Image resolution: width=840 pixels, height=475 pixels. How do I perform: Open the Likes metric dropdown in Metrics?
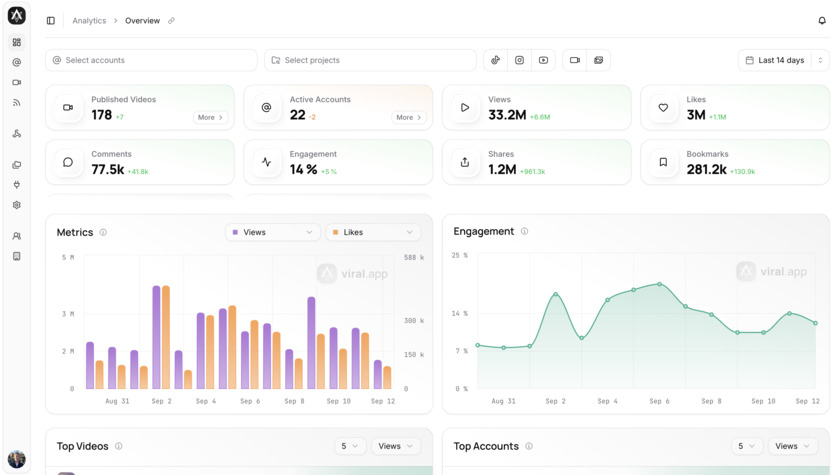373,232
